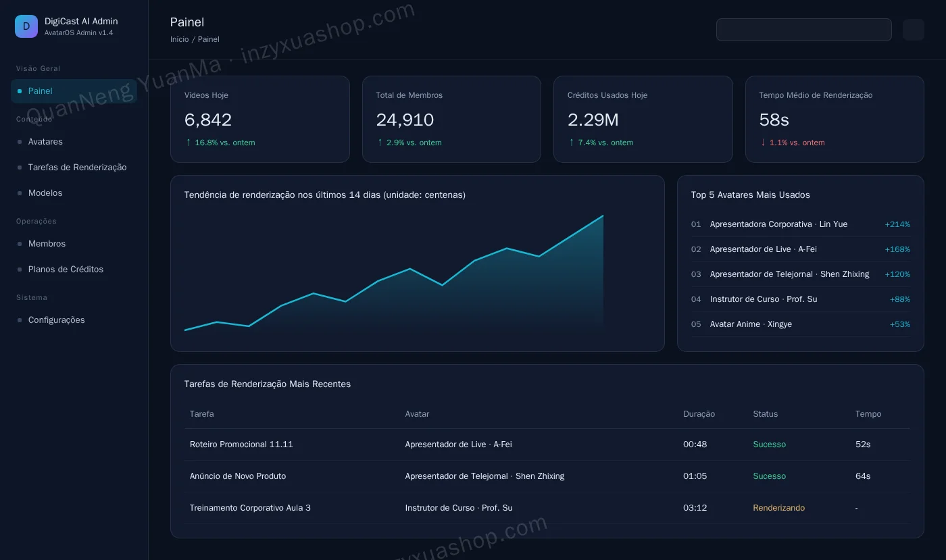Click the search field in the header
This screenshot has height=560, width=946.
[x=804, y=30]
